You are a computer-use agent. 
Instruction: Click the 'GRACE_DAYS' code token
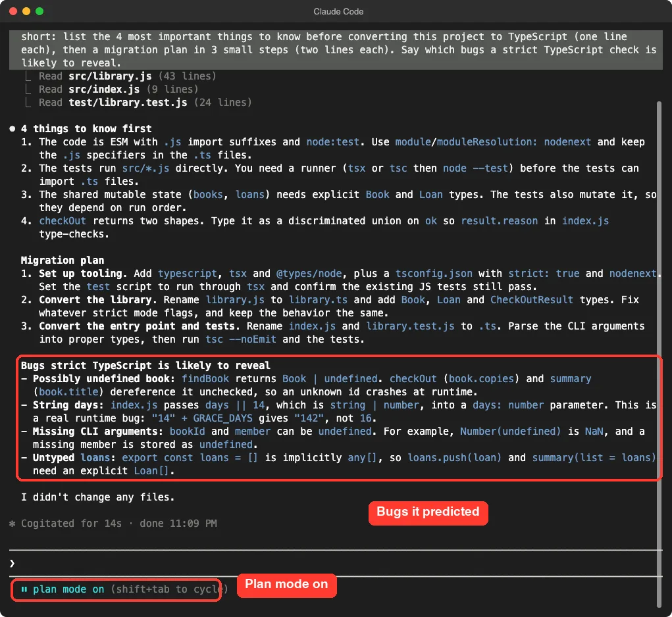click(x=223, y=418)
